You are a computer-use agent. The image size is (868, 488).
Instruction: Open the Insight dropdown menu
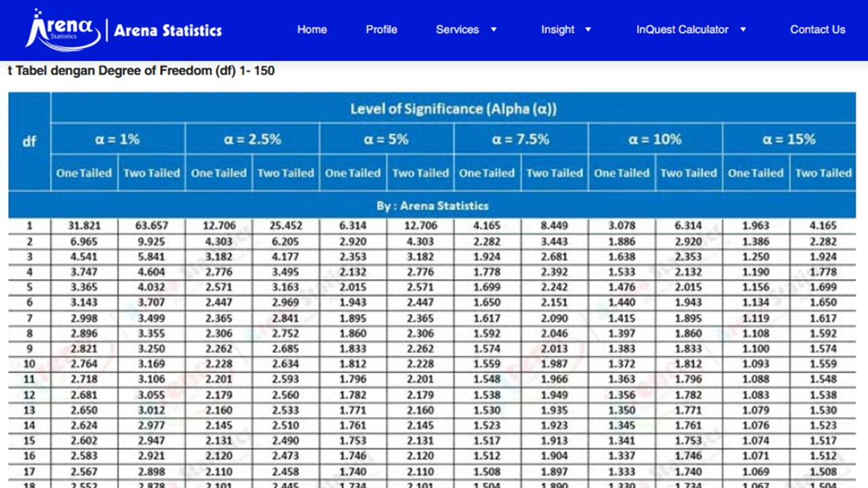[x=557, y=30]
